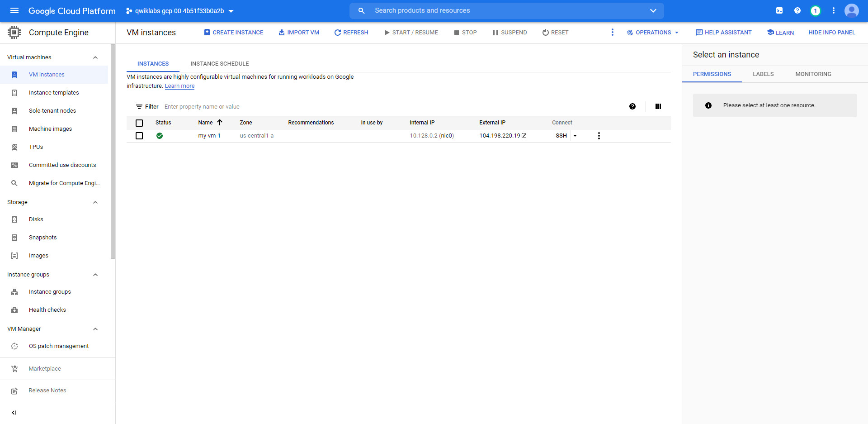868x424 pixels.
Task: Open the LABELS tab in info panel
Action: [763, 74]
